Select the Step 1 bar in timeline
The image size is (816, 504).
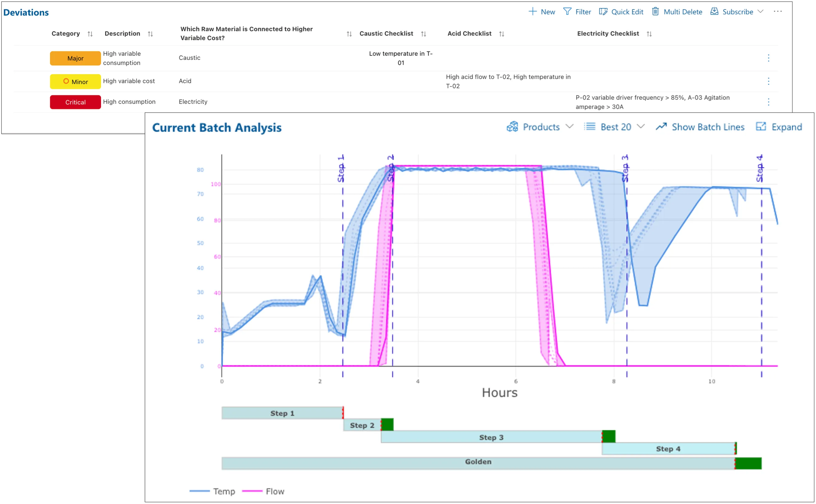[282, 413]
